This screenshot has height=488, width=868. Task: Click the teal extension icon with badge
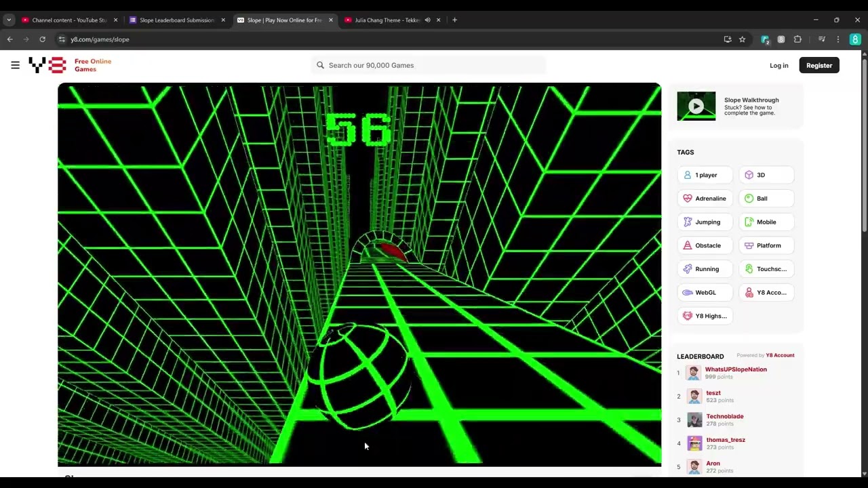pyautogui.click(x=765, y=39)
